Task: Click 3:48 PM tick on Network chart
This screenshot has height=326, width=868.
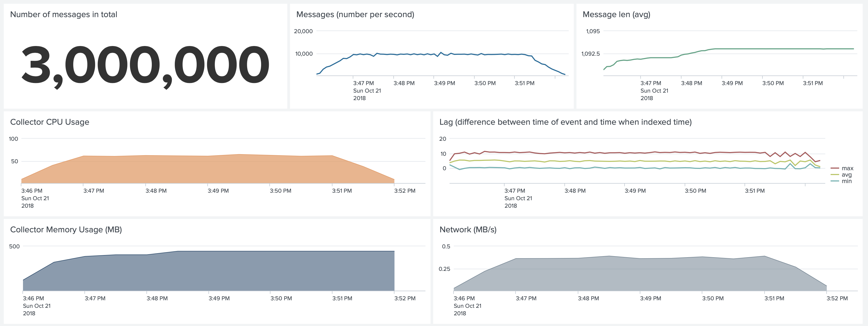Action: 588,298
